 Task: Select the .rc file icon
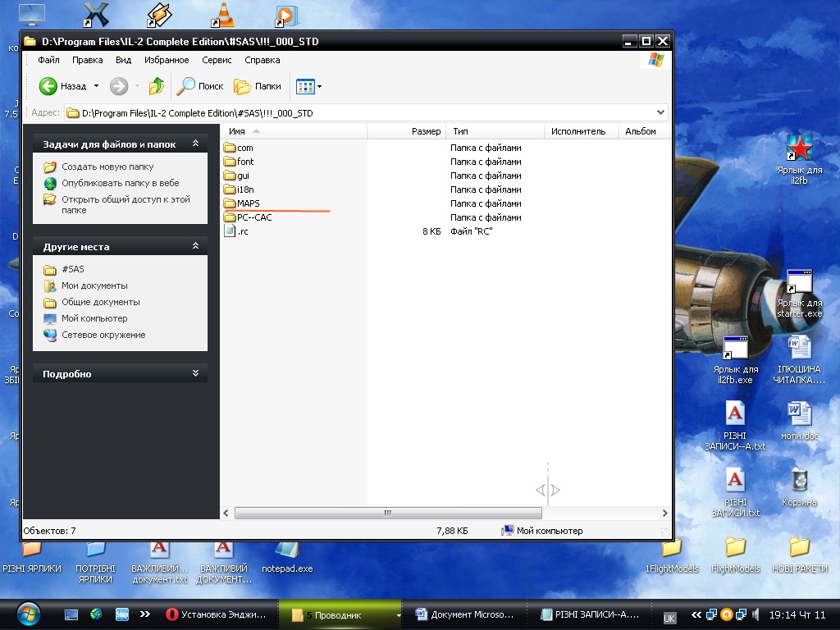230,231
